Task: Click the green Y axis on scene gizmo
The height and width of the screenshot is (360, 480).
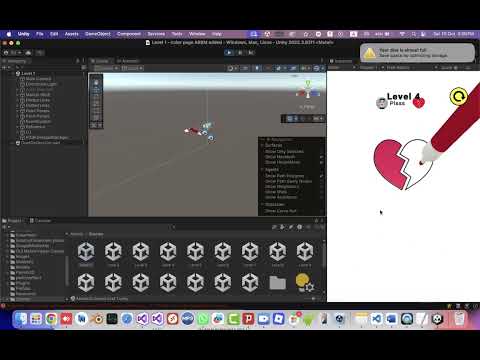Action: [x=308, y=83]
